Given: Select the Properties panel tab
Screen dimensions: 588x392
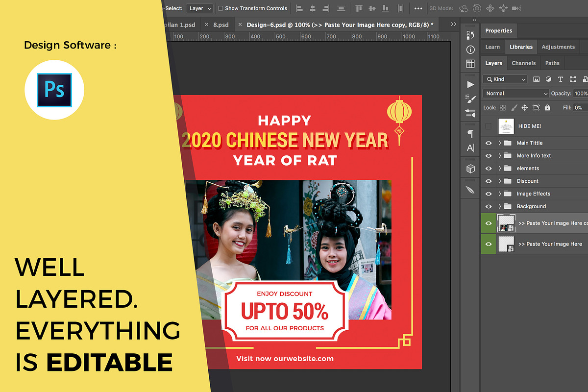Looking at the screenshot, I should pyautogui.click(x=498, y=31).
